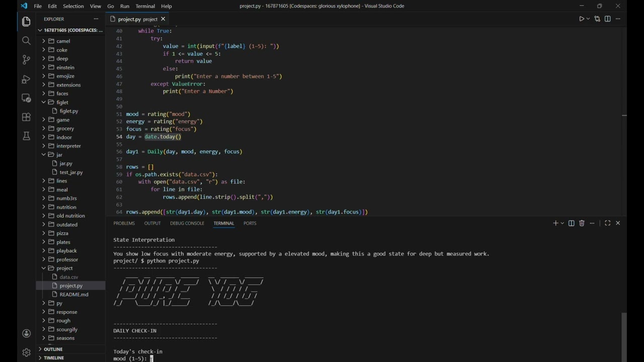The width and height of the screenshot is (644, 362).
Task: Open the Run menu
Action: [x=125, y=6]
